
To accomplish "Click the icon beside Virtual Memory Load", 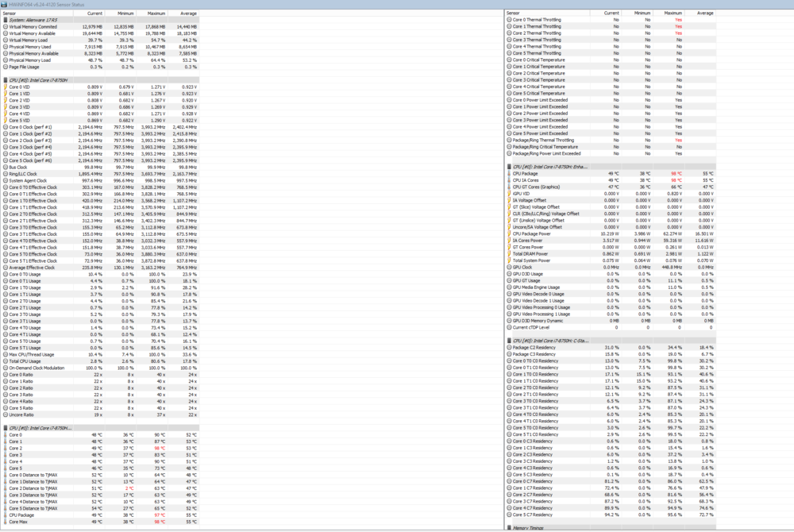I will pyautogui.click(x=6, y=40).
